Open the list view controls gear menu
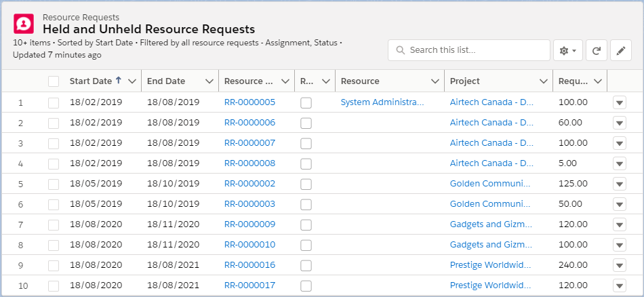This screenshot has width=644, height=297. pos(567,50)
